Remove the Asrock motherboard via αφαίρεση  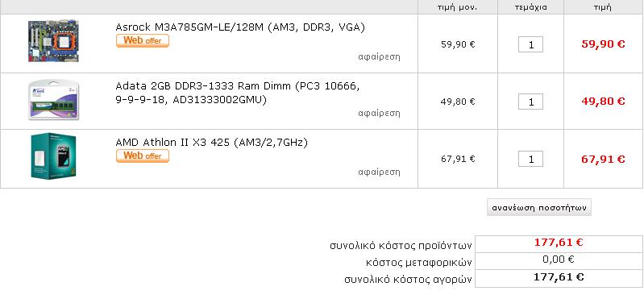379,56
